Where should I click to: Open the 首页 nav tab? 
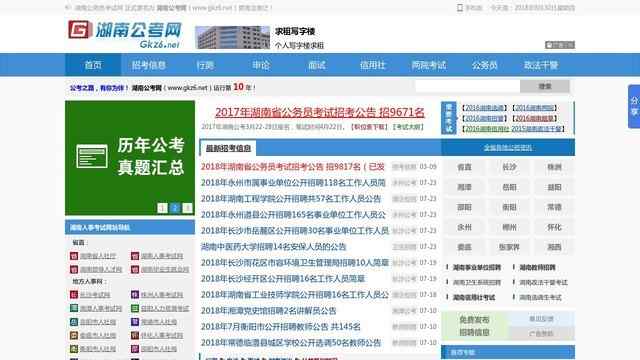93,65
